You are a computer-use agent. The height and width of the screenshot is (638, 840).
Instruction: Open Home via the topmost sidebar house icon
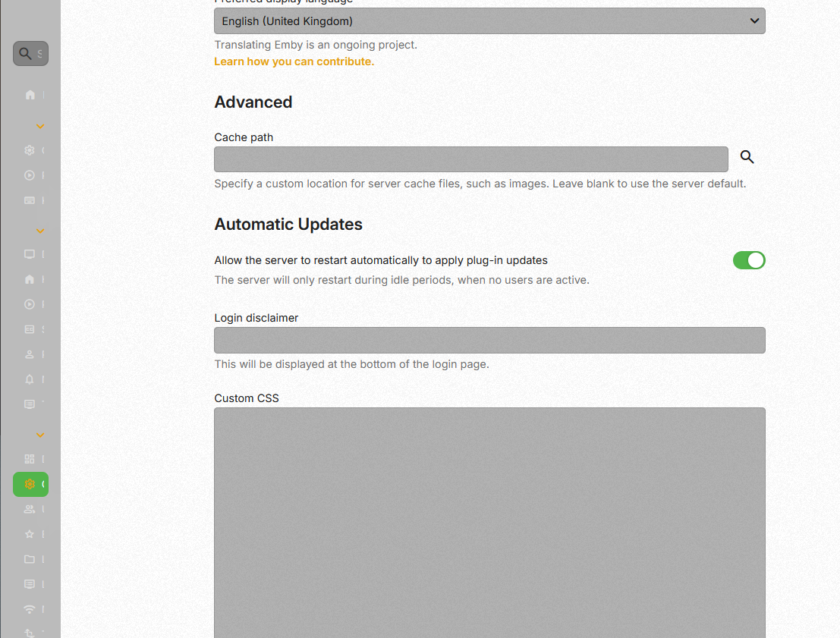(x=30, y=95)
